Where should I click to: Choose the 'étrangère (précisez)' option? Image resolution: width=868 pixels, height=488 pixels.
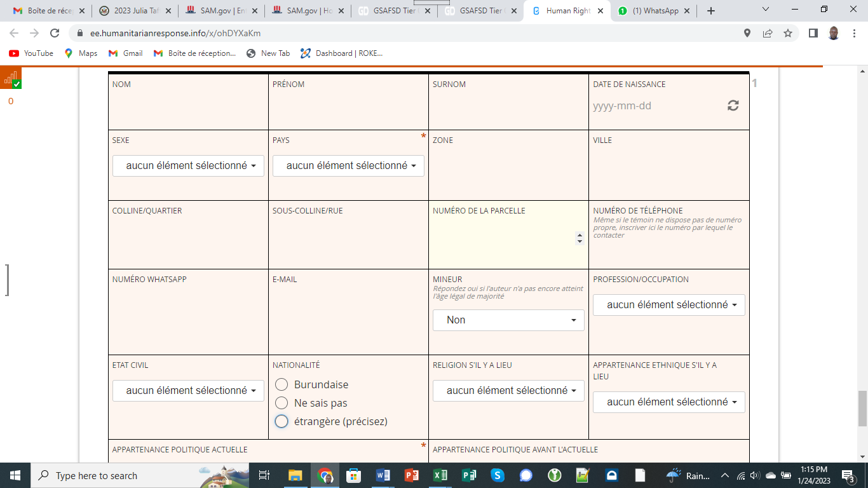281,421
